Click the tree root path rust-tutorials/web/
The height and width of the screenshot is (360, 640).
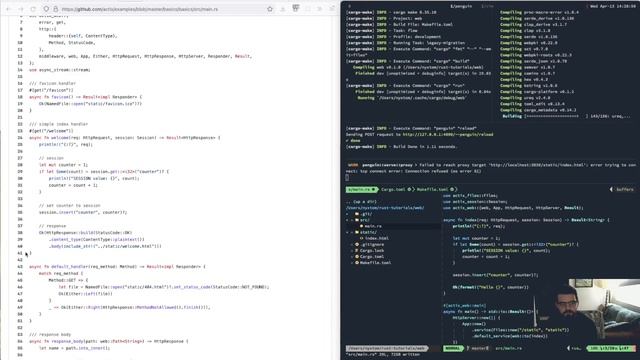[385, 208]
